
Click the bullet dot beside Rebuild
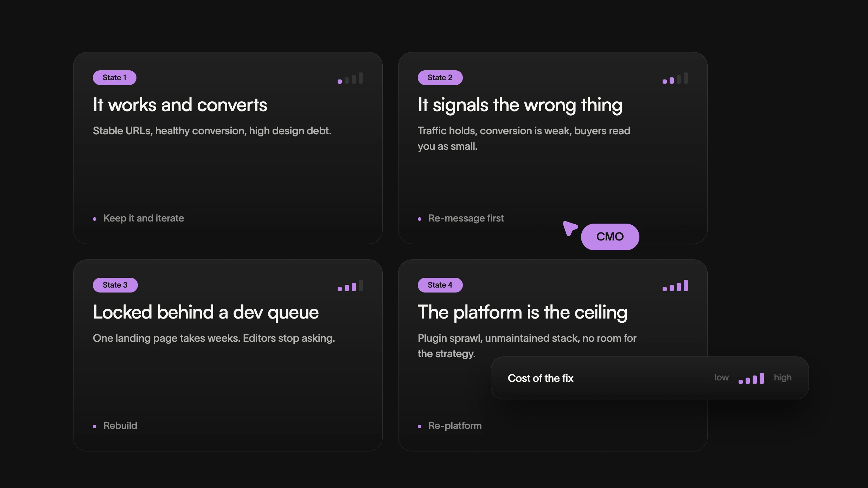pyautogui.click(x=95, y=426)
